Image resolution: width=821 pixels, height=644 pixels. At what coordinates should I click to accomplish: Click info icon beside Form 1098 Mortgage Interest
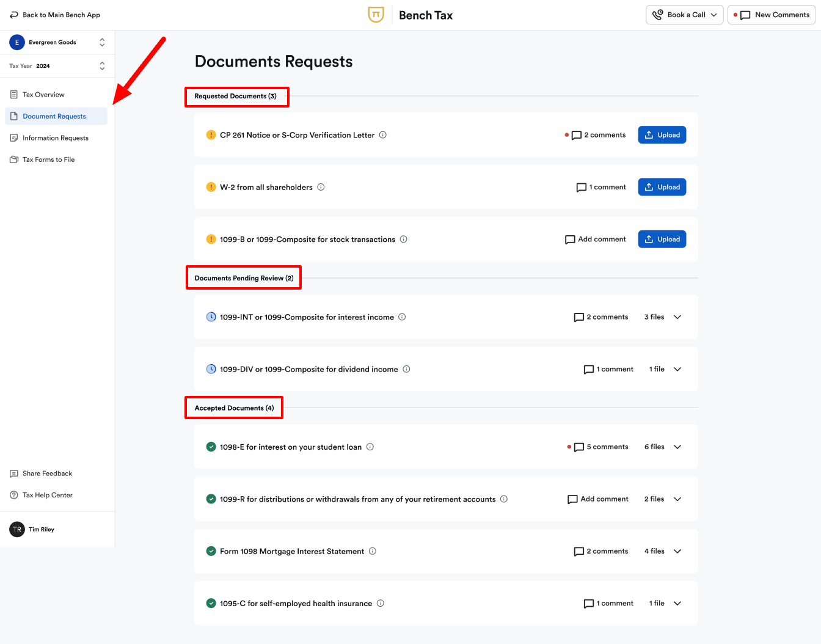click(373, 551)
